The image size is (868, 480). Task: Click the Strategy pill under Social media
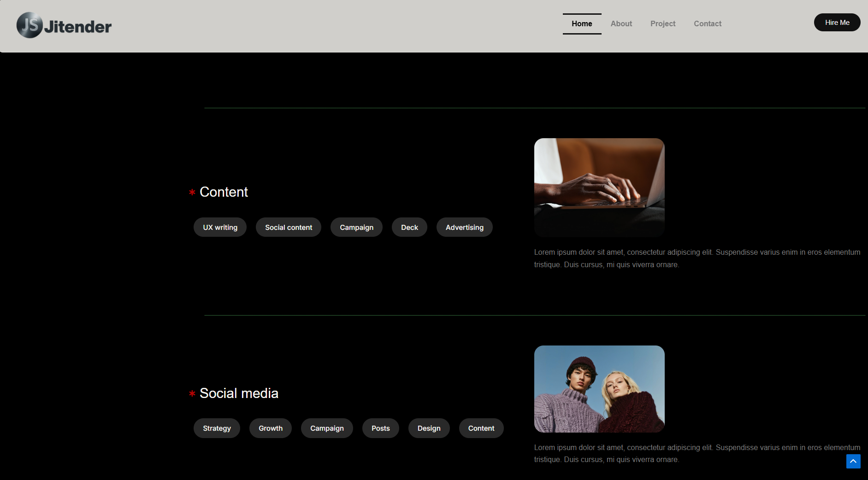point(217,428)
